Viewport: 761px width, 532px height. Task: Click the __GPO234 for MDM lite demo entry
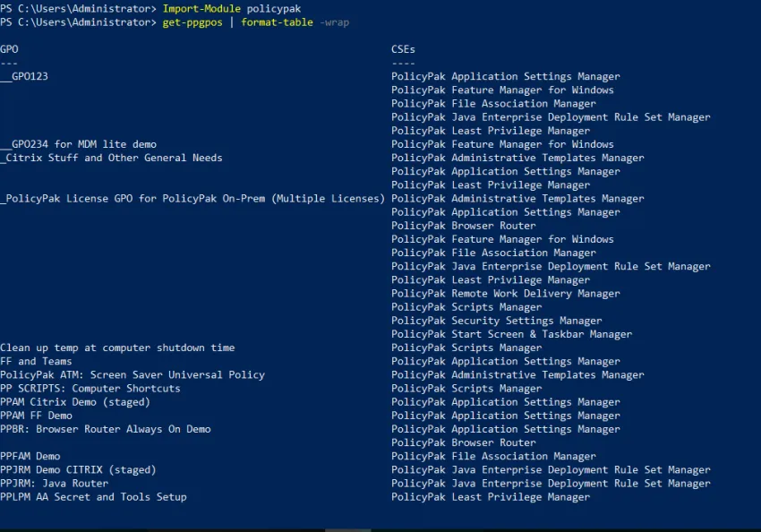[x=79, y=144]
